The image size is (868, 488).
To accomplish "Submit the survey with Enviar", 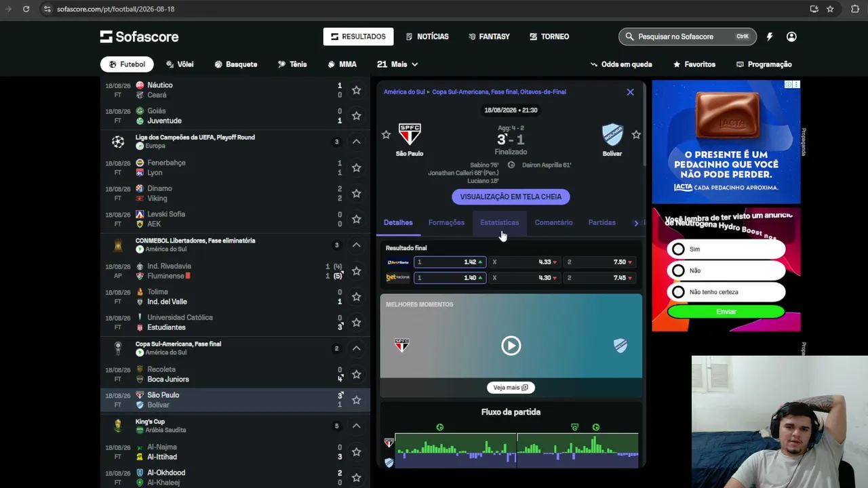I will coord(726,312).
